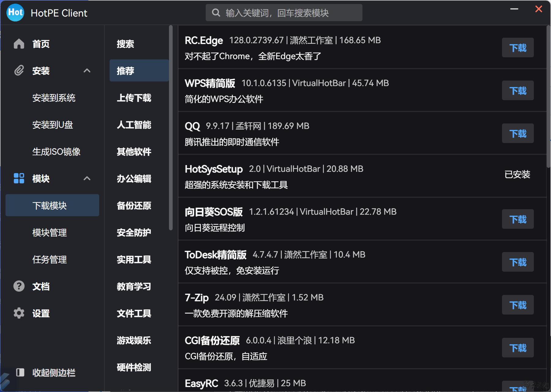Viewport: 551px width, 392px height.
Task: Click the module search input field
Action: (284, 13)
